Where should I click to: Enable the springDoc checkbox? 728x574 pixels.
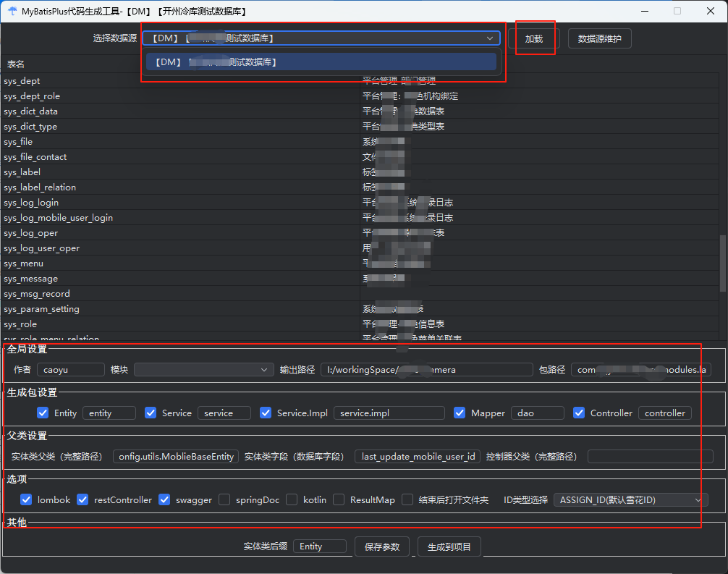pyautogui.click(x=225, y=499)
